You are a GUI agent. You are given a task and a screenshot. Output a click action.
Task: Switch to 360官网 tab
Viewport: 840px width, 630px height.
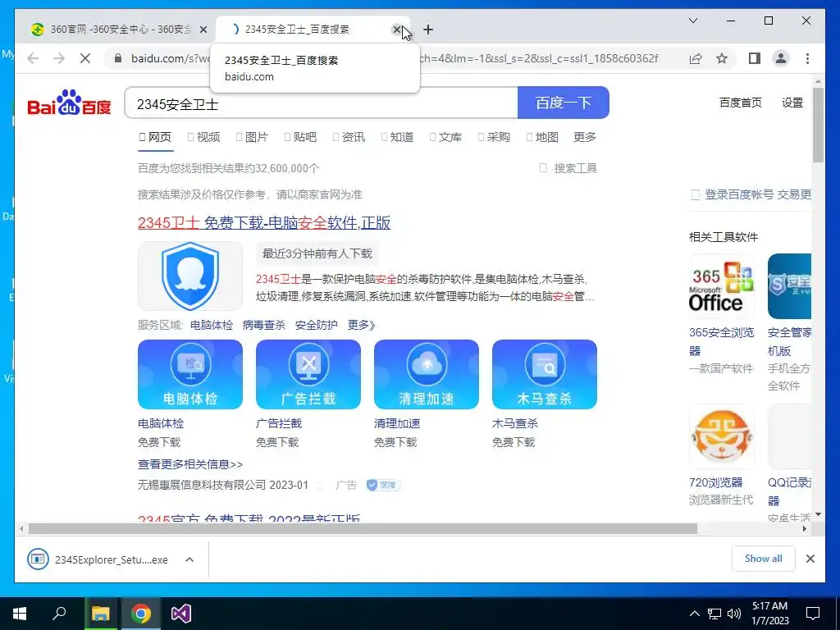click(x=118, y=30)
